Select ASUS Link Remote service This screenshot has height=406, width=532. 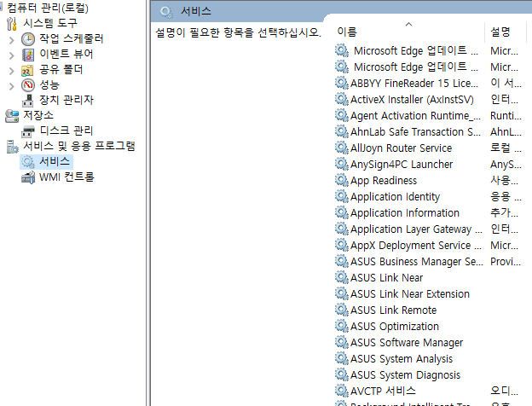pyautogui.click(x=394, y=310)
